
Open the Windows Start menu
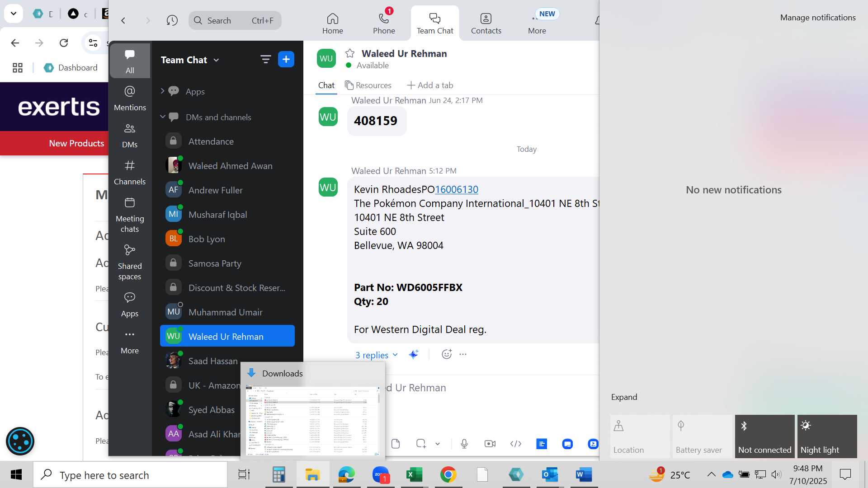16,475
